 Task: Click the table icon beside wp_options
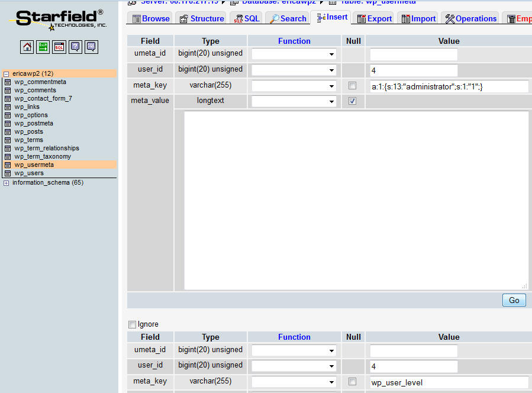[8, 115]
